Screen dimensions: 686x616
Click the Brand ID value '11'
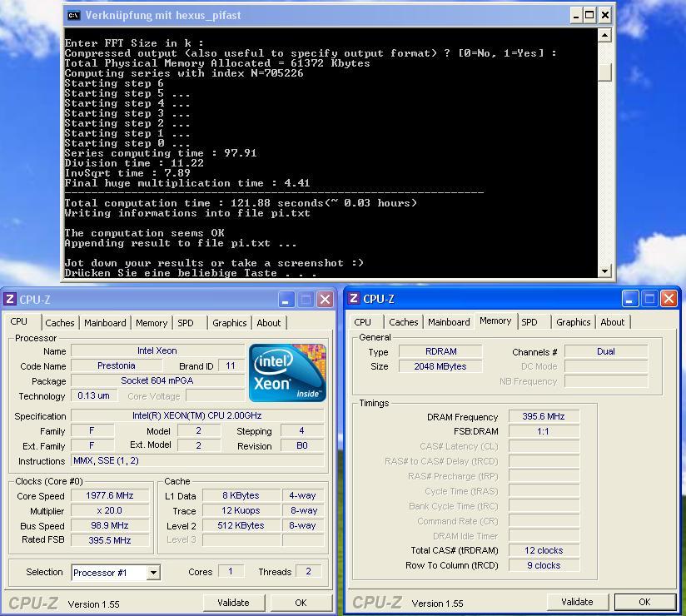[231, 365]
